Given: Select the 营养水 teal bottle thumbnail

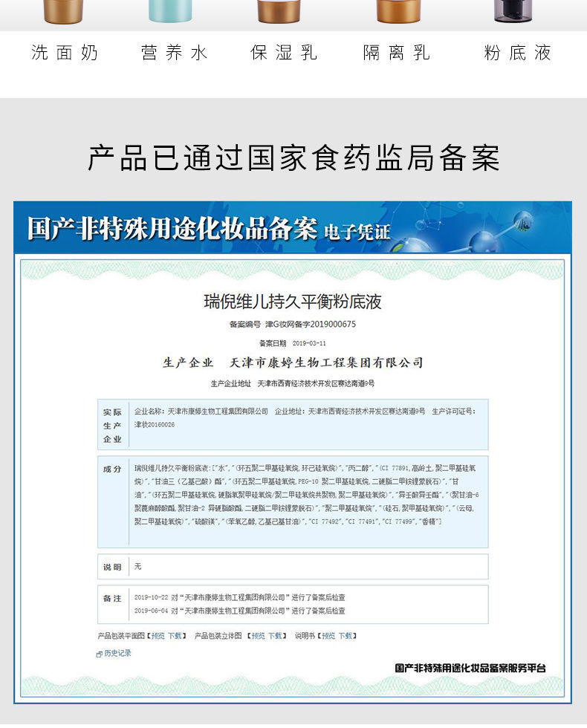Looking at the screenshot, I should [x=170, y=10].
